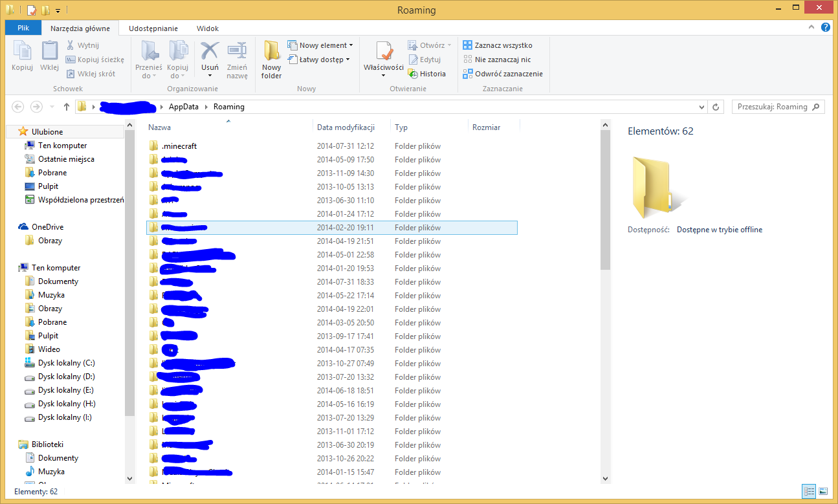Open the blue Help question icon
The image size is (838, 504).
point(826,28)
